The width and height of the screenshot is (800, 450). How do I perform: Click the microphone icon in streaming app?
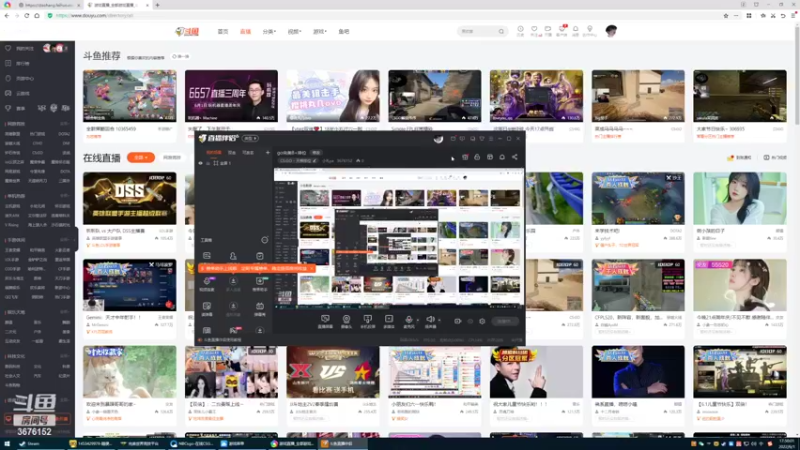tap(409, 321)
